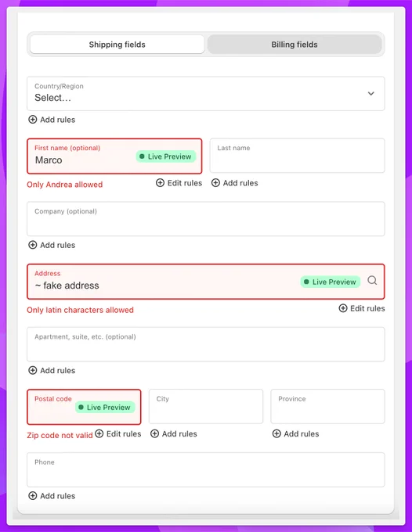Click Add rules text under Province

(302, 433)
